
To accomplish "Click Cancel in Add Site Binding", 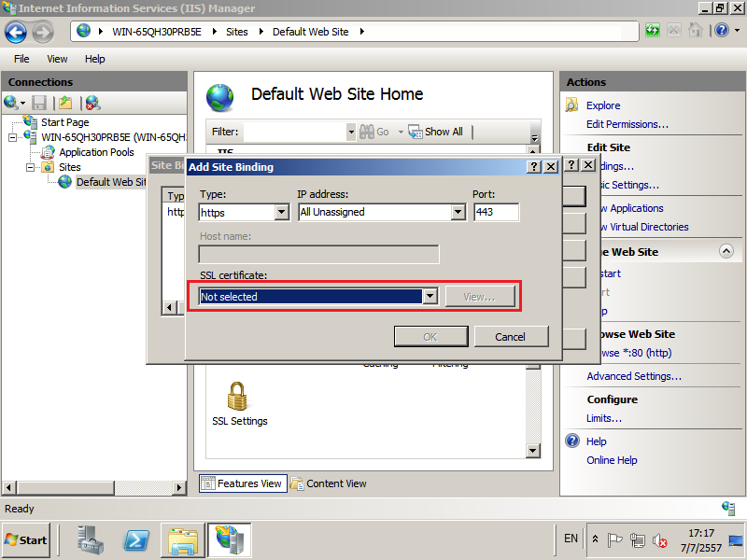I will (x=511, y=337).
